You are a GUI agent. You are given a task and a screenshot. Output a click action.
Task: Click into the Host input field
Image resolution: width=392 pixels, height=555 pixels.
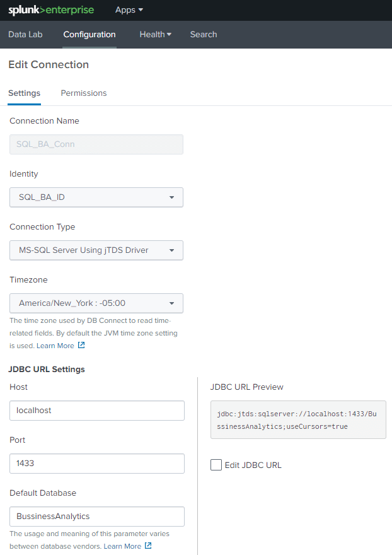96,410
